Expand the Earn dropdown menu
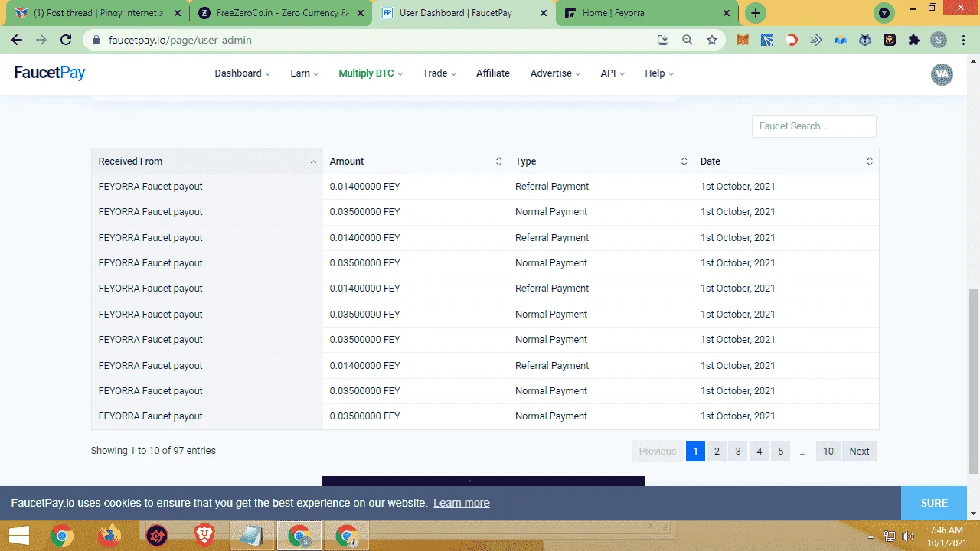This screenshot has height=551, width=980. click(x=305, y=73)
